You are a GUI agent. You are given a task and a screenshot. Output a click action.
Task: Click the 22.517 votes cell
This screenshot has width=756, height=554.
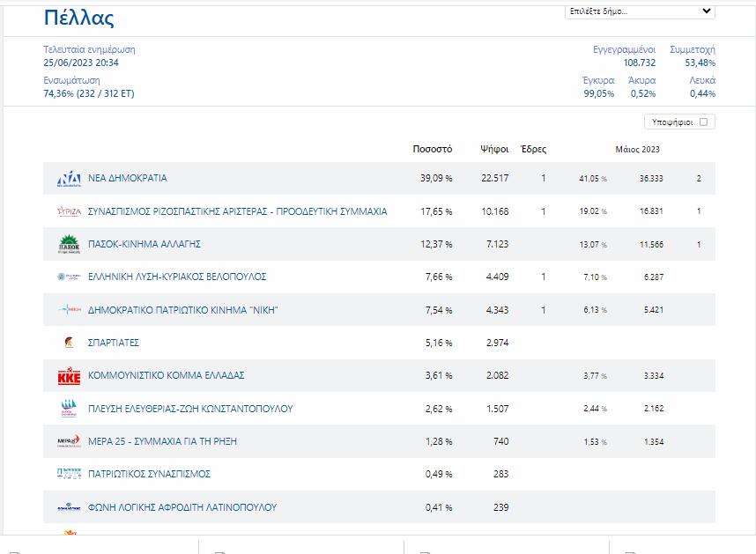(494, 178)
